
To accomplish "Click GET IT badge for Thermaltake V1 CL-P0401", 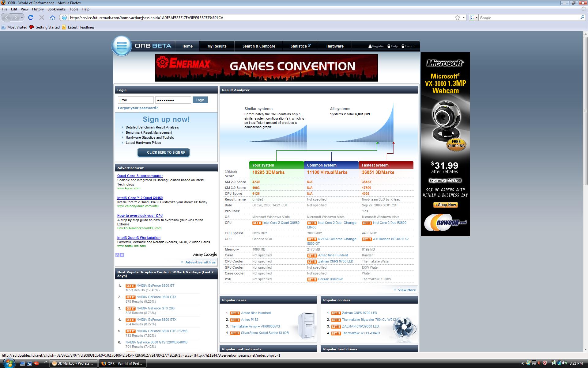I will click(x=336, y=333).
